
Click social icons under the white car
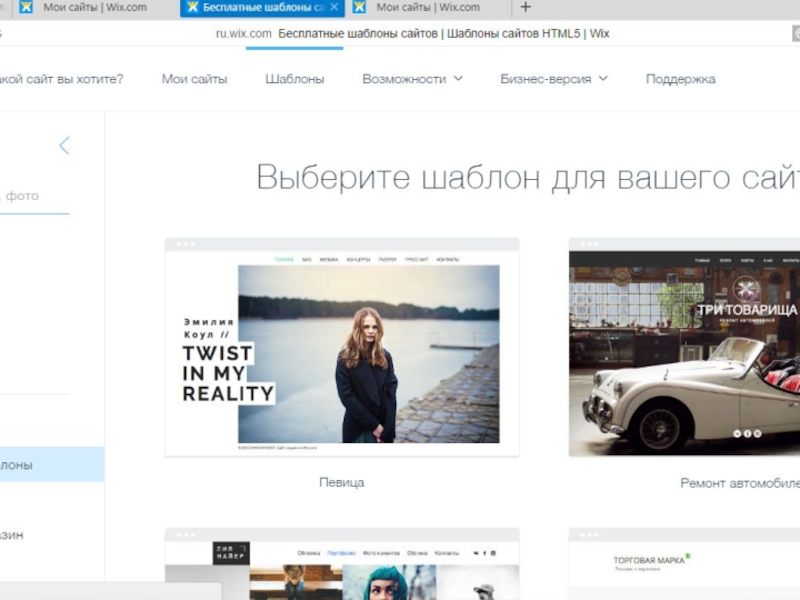tap(747, 433)
